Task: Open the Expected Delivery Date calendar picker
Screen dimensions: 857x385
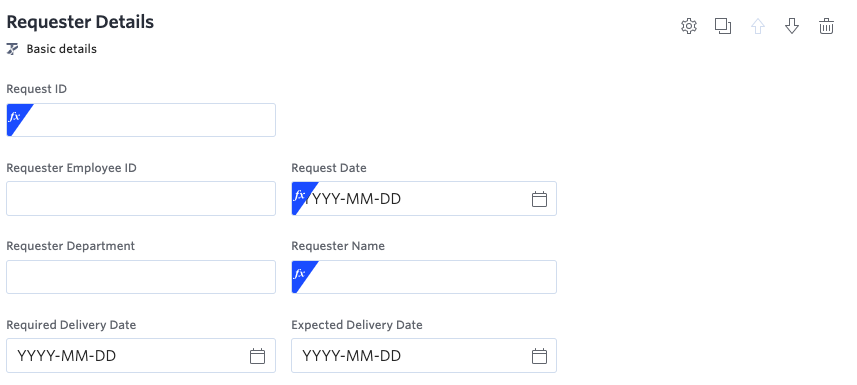Action: click(x=539, y=356)
